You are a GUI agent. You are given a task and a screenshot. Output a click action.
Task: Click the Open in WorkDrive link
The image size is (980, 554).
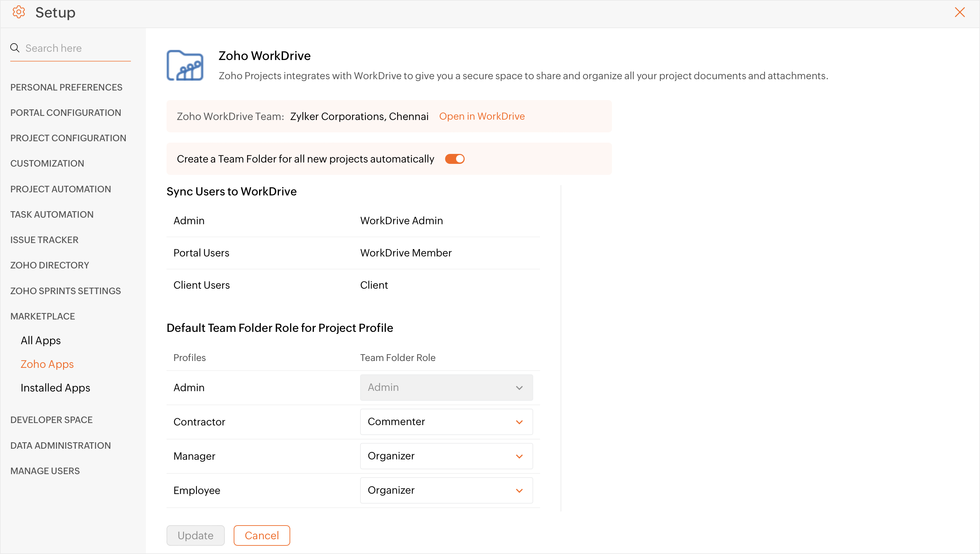point(482,117)
